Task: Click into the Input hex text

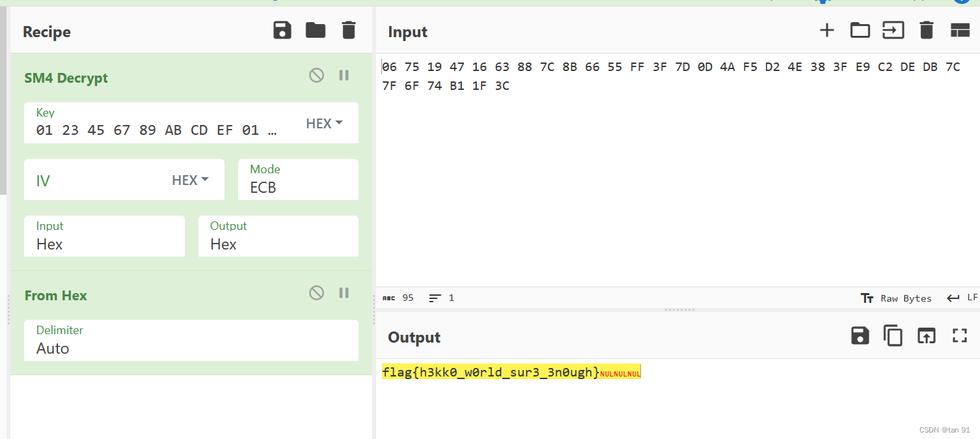Action: (x=670, y=76)
